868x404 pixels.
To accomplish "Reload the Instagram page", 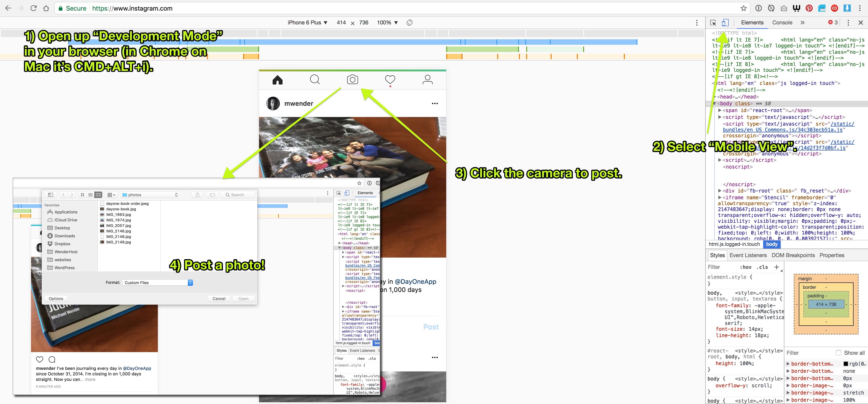I will [33, 8].
